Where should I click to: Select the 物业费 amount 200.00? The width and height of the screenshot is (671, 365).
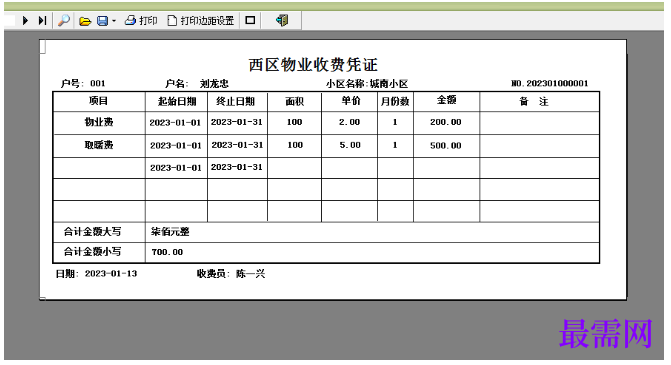tap(446, 122)
